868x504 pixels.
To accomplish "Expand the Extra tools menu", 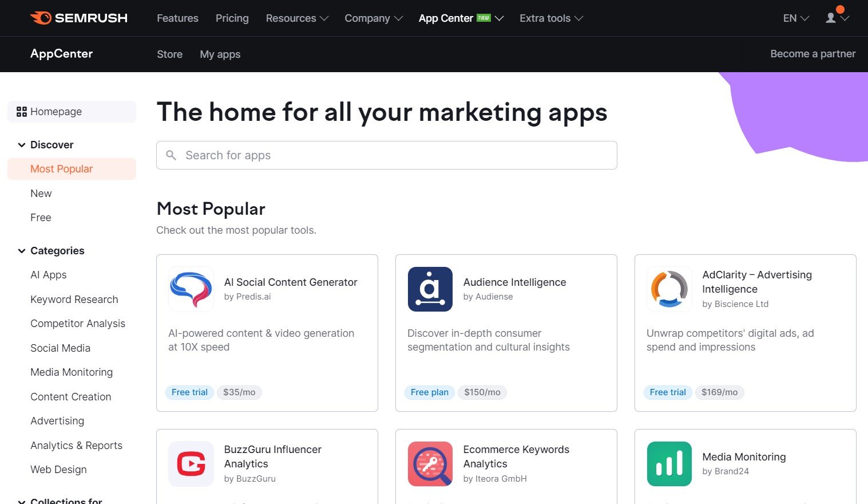I will pos(551,18).
